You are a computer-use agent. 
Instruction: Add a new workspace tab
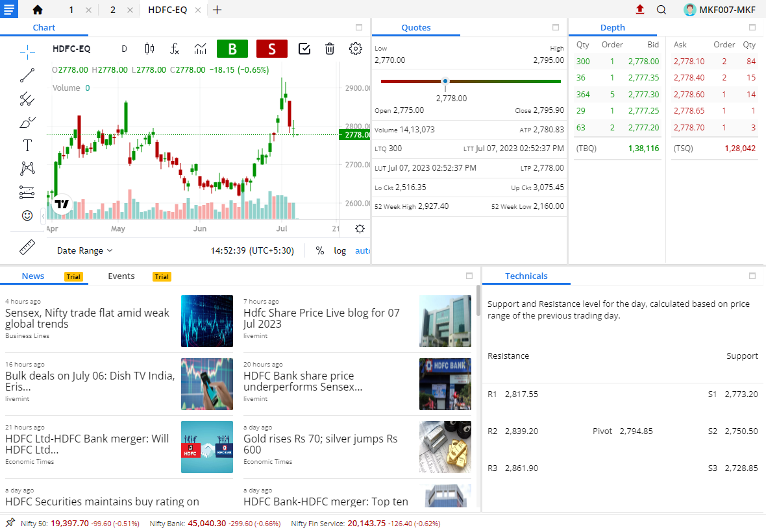tap(217, 10)
